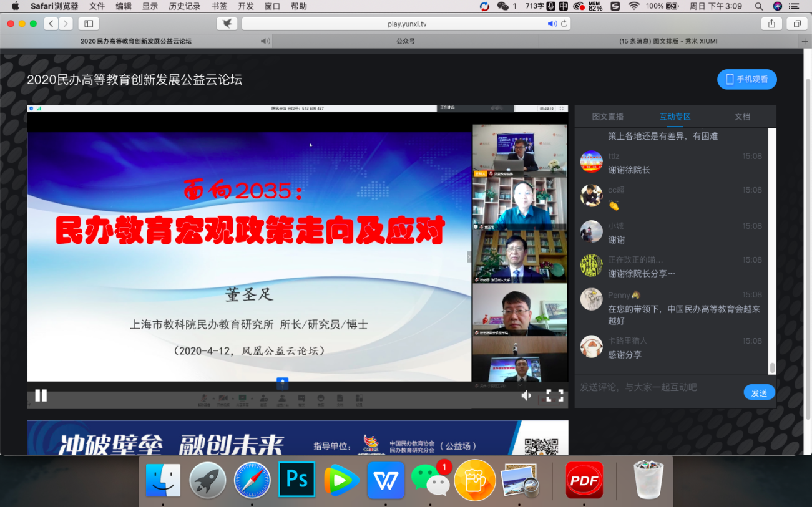812x507 pixels.
Task: Open Safari's share button
Action: point(771,24)
